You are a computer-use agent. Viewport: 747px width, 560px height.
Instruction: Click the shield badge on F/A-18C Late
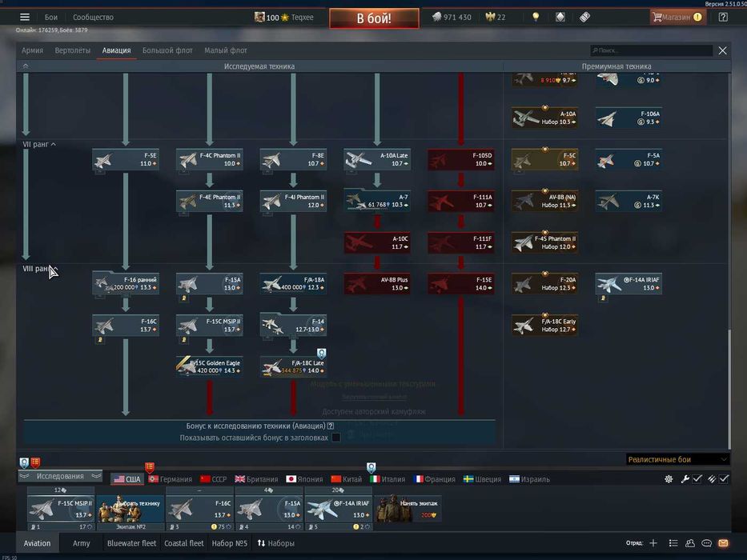click(x=322, y=354)
